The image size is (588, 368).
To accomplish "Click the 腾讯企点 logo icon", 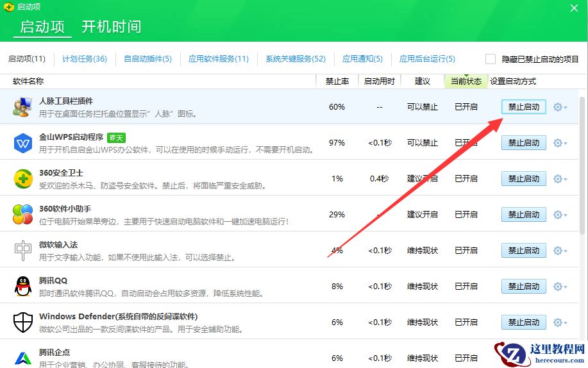I will click(23, 358).
